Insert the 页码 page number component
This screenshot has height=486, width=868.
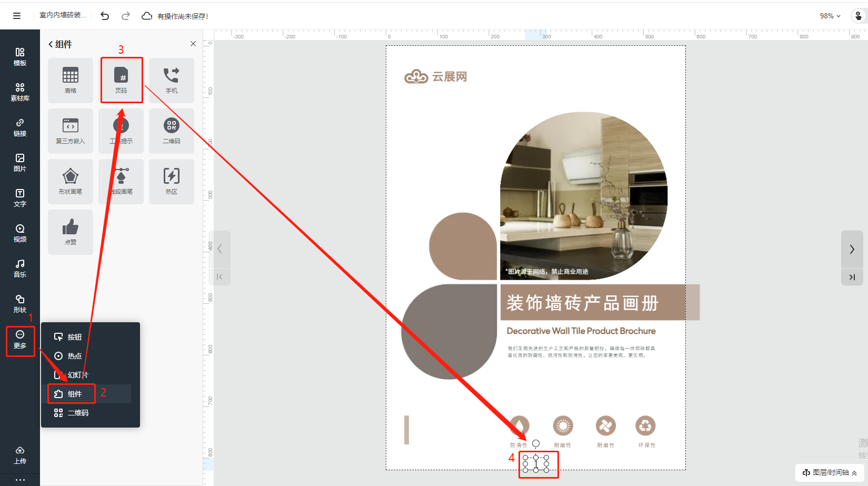click(121, 80)
